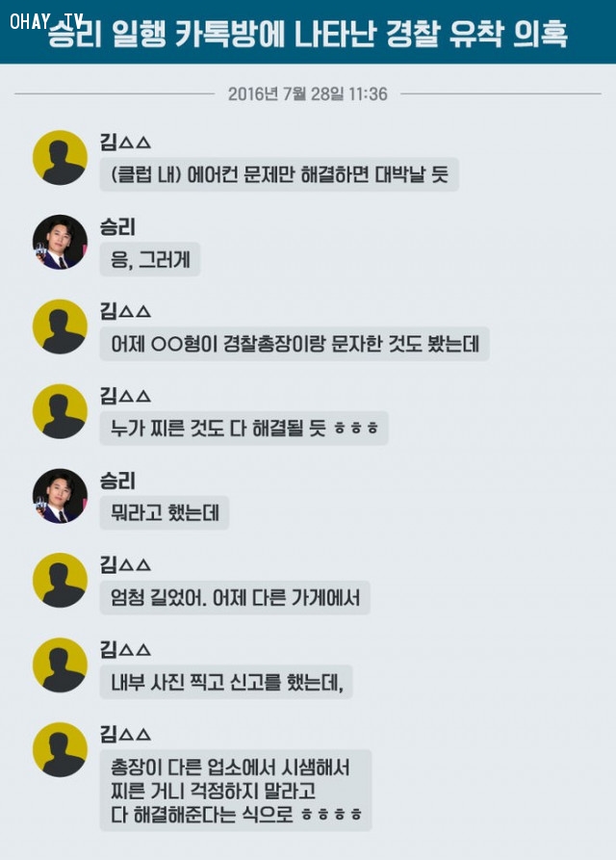Click avatar beside the last 총장이 message
616x860 pixels.
[x=61, y=749]
